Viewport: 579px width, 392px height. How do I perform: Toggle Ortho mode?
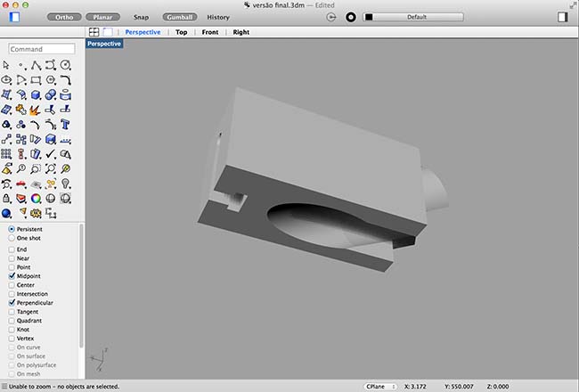[64, 17]
